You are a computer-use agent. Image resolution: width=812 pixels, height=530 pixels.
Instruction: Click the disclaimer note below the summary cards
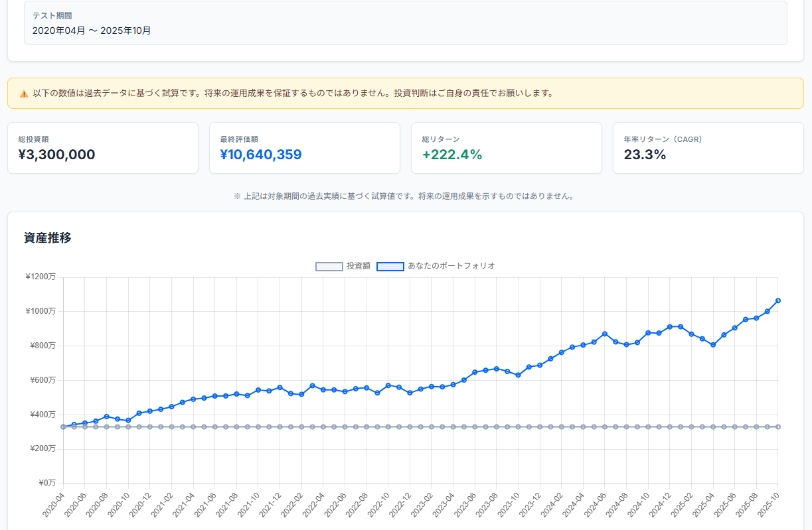click(x=404, y=196)
